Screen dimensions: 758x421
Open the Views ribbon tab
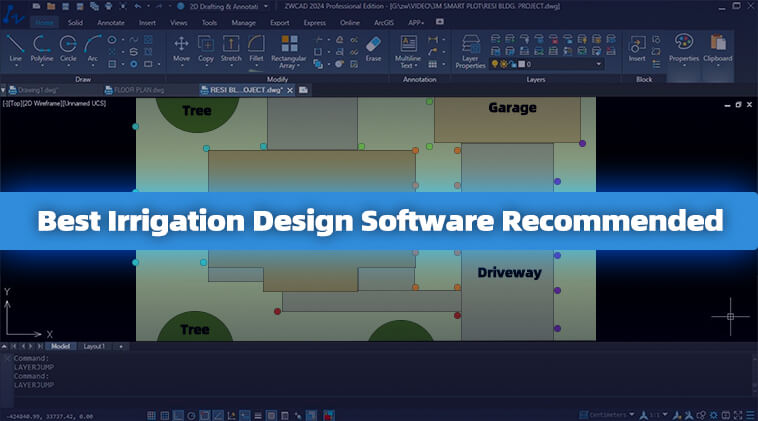tap(178, 22)
